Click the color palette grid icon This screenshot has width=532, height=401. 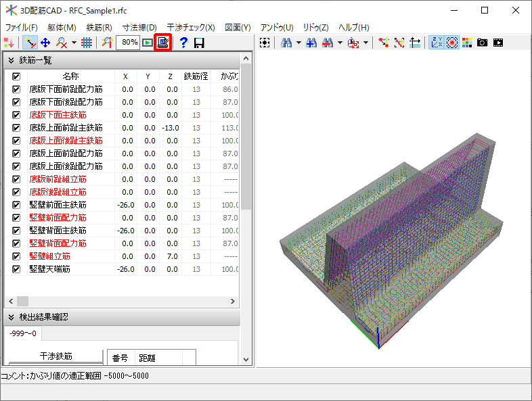(467, 43)
